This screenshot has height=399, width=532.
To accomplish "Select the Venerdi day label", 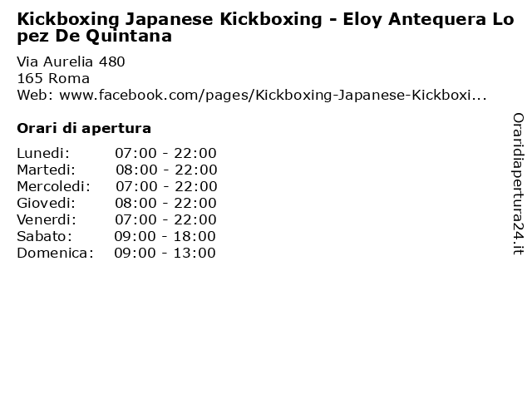I will click(47, 219).
